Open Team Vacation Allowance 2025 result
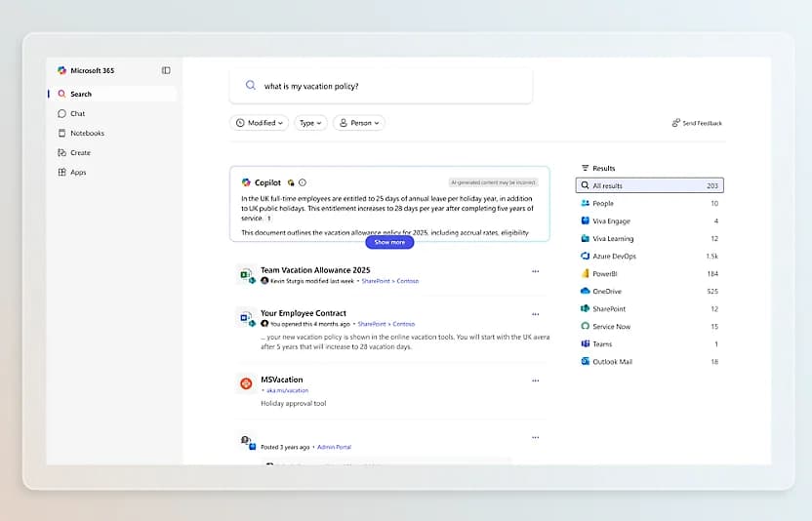 [x=315, y=270]
